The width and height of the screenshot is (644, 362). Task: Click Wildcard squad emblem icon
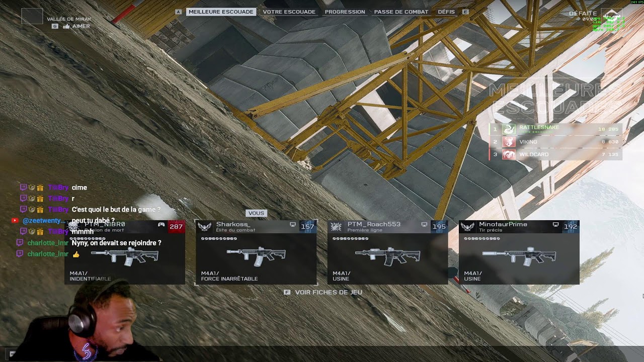(509, 154)
